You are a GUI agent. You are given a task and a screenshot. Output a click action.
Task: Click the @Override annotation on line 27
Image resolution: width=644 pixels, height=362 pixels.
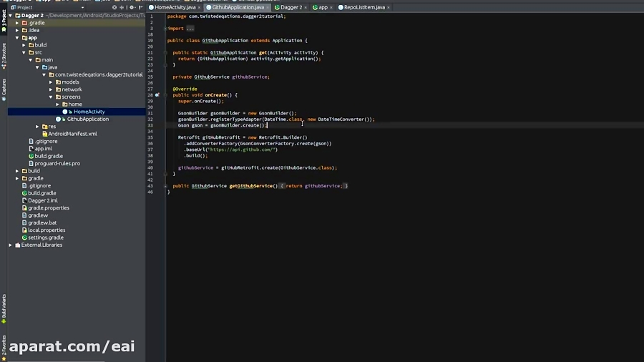pyautogui.click(x=185, y=89)
